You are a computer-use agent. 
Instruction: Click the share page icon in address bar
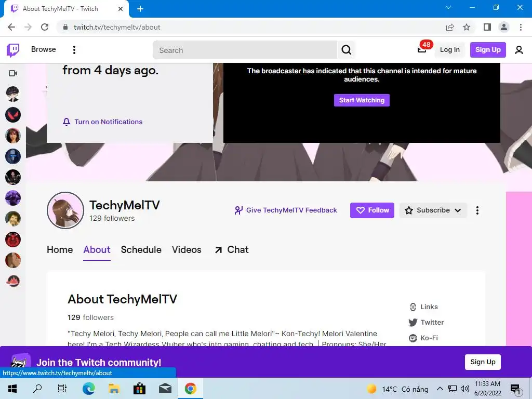tap(449, 27)
